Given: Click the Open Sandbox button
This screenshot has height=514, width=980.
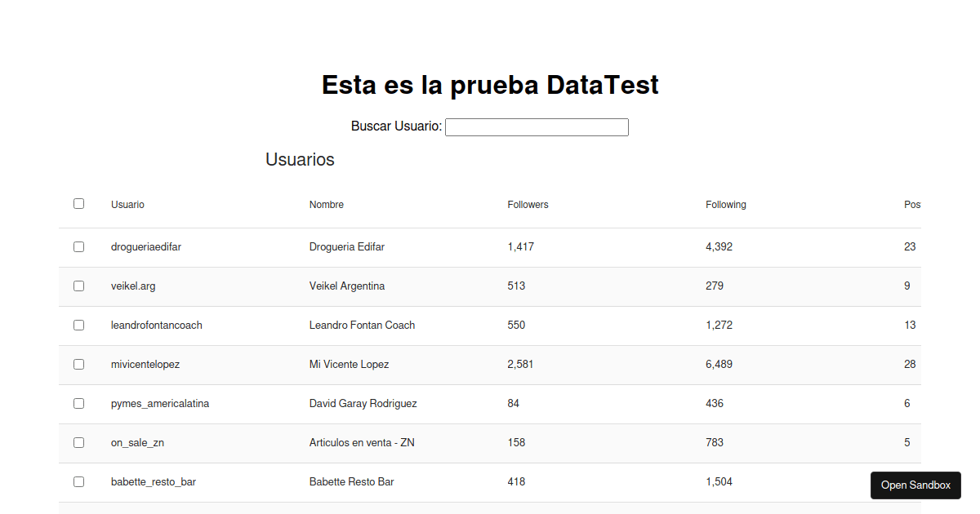Looking at the screenshot, I should click(915, 485).
